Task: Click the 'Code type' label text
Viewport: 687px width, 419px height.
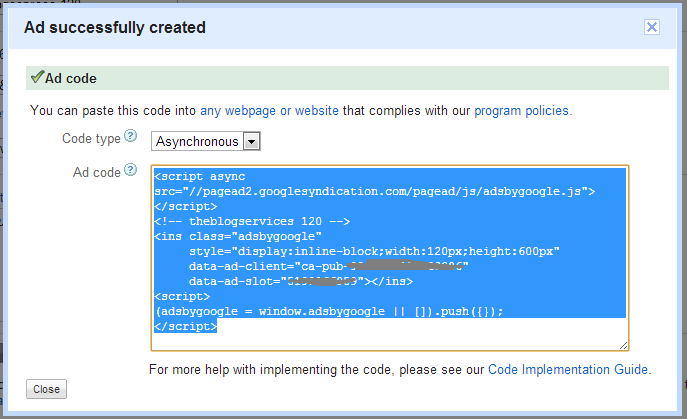Action: pyautogui.click(x=91, y=138)
